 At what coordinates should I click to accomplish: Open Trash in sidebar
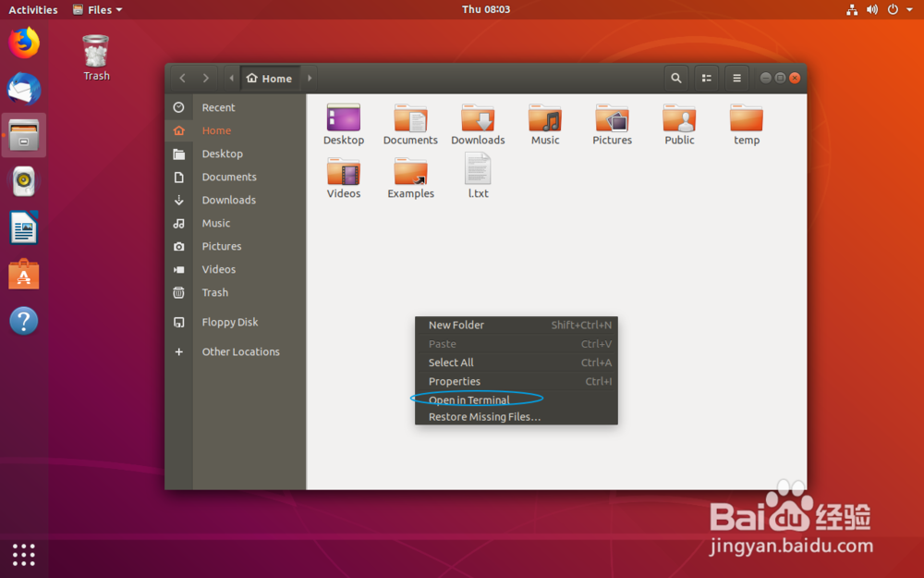click(x=235, y=292)
